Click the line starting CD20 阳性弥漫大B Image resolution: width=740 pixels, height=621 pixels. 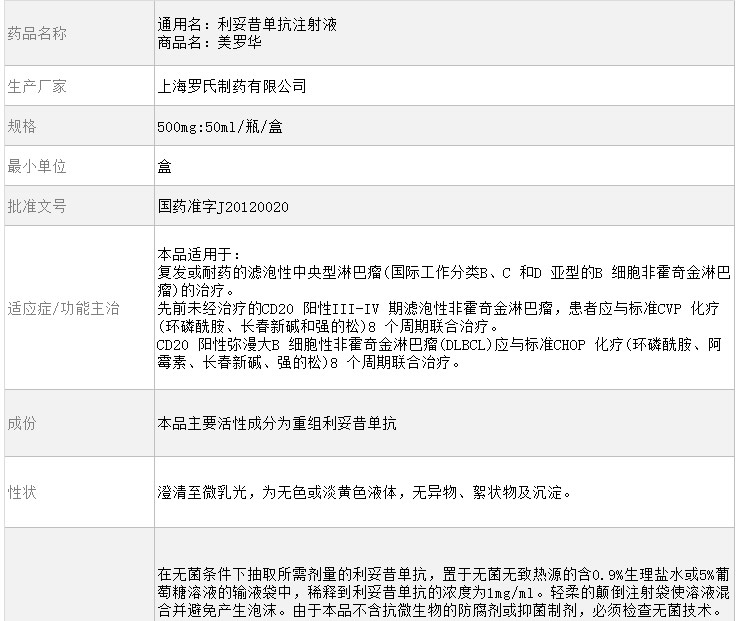coord(439,344)
